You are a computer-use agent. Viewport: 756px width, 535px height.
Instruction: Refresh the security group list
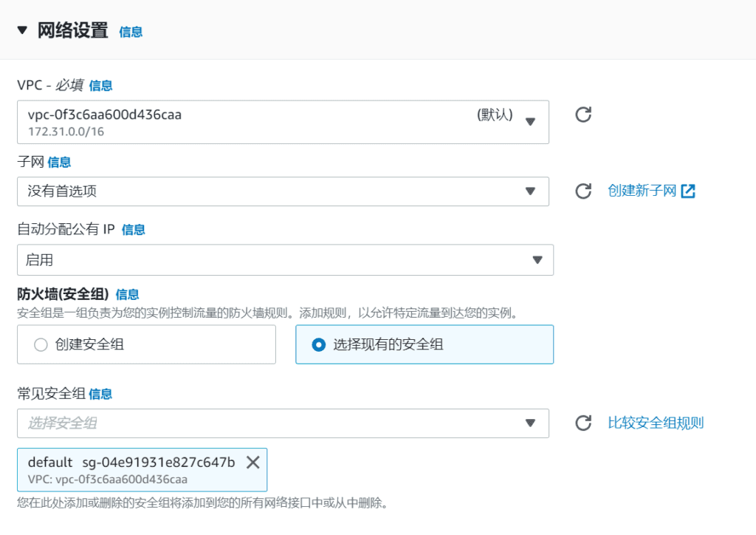583,423
